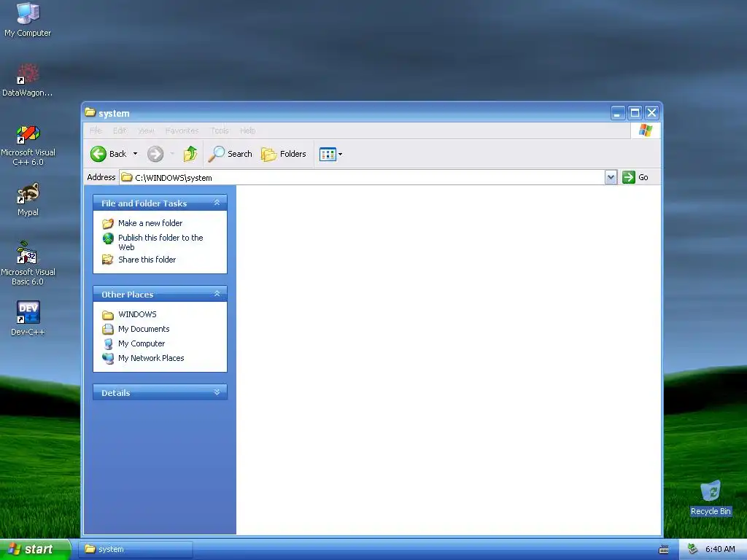Open the Help menu
Viewport: 747px width, 560px height.
coord(248,131)
